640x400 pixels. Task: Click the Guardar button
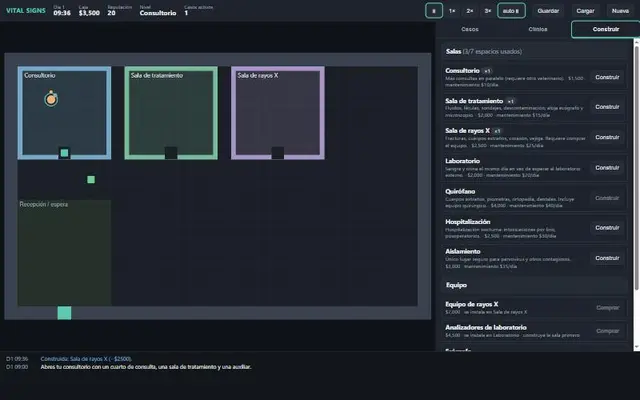click(548, 11)
